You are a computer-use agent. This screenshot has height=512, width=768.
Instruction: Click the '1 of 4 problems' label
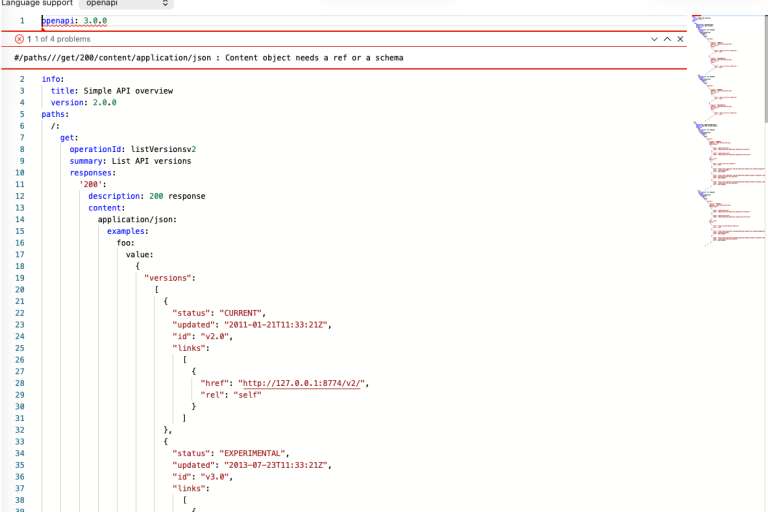(x=61, y=39)
